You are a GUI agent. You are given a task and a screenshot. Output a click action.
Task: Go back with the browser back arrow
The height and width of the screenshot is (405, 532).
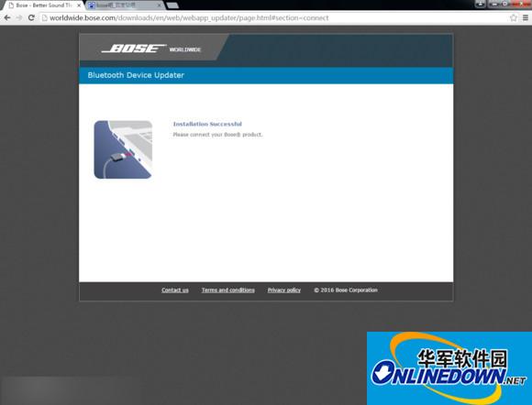tap(6, 17)
